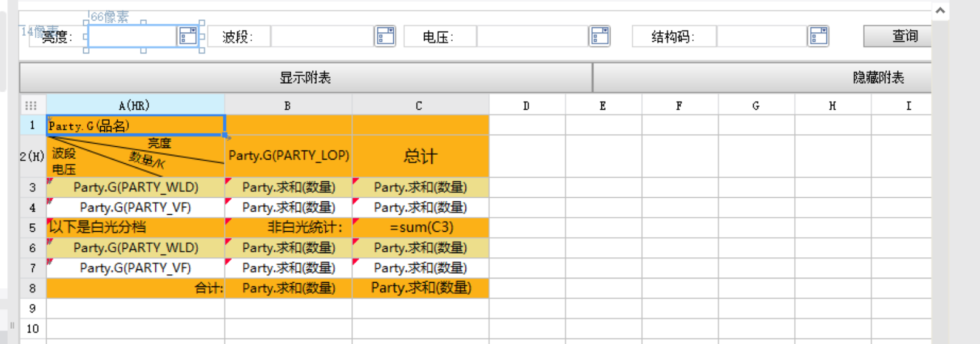Click the 隐藏附表 button
Viewport: 980px width, 344px height.
pos(762,78)
